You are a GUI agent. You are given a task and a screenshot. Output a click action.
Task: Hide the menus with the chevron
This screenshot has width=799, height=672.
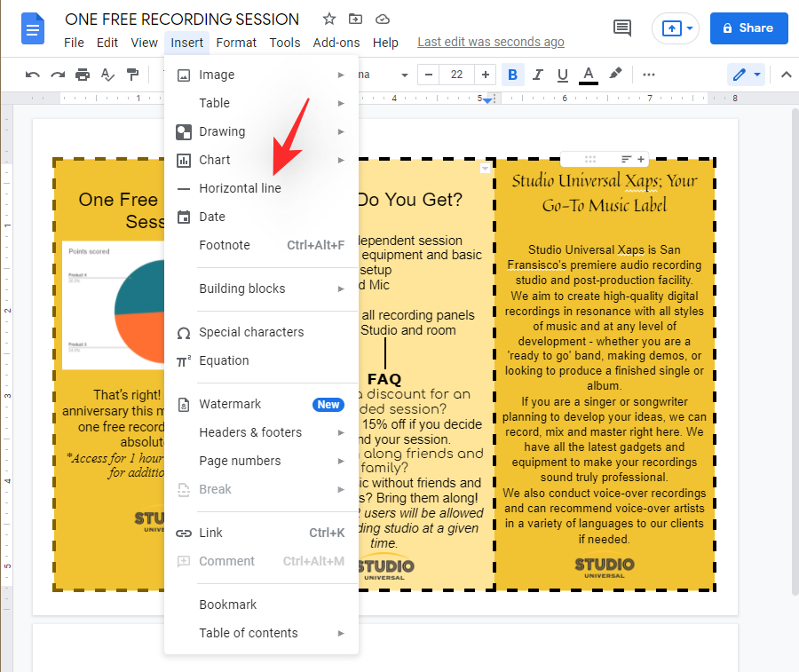(787, 75)
